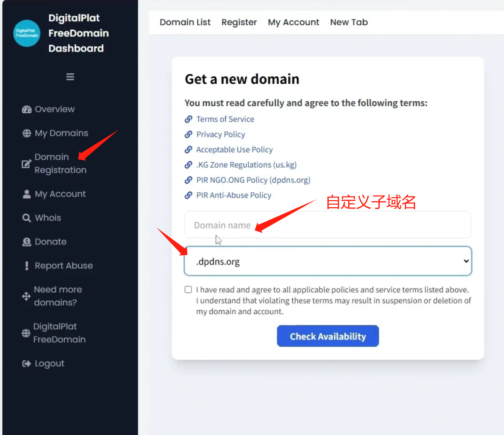
Task: Click the Report Abuse exclamation icon
Action: coord(26,266)
